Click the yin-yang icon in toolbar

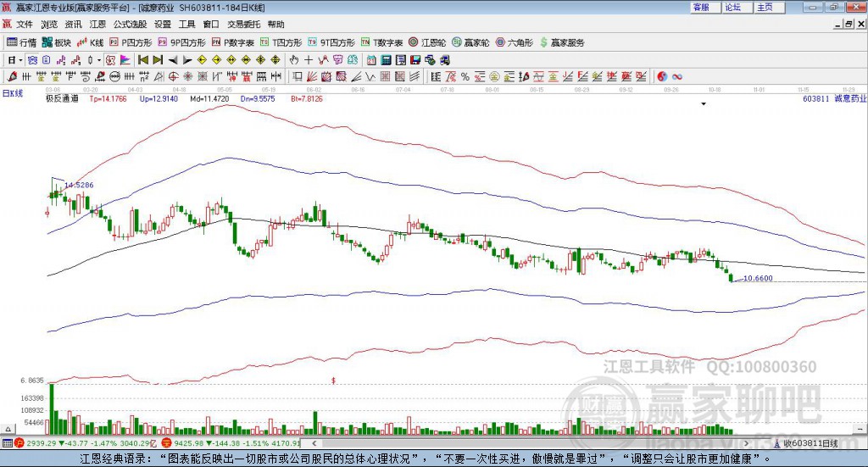pos(661,76)
